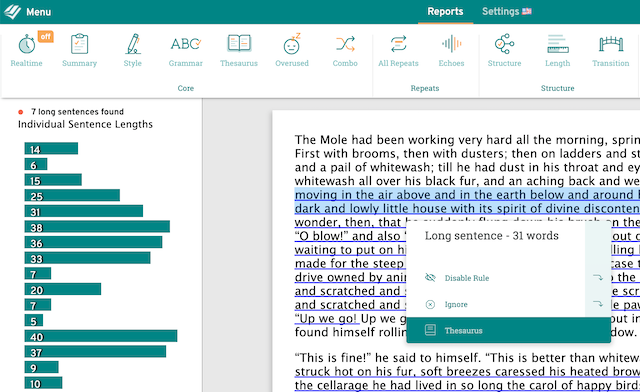Run the All Repeats report
Viewport: 640px width, 392px height.
[x=398, y=51]
